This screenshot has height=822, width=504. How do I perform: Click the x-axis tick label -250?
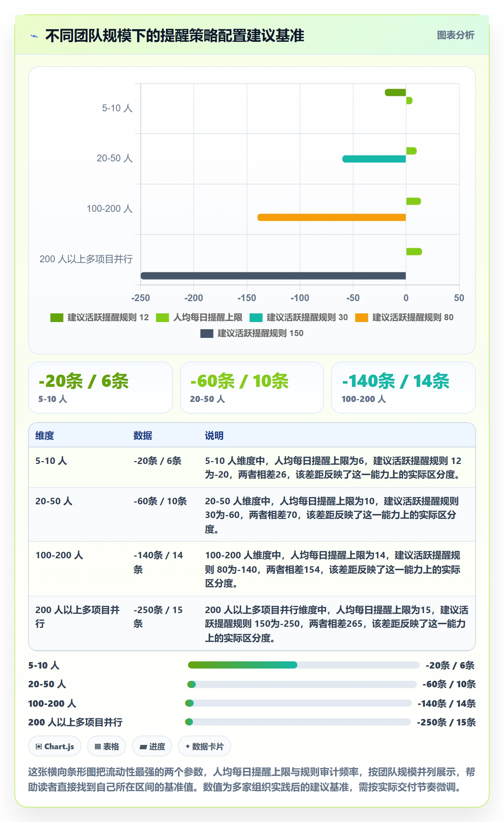(x=141, y=298)
